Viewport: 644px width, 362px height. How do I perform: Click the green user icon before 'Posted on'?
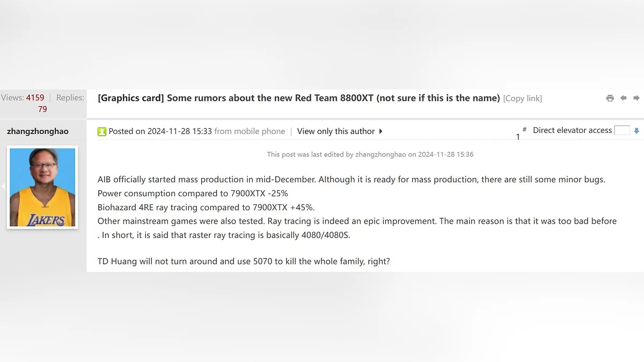click(102, 131)
